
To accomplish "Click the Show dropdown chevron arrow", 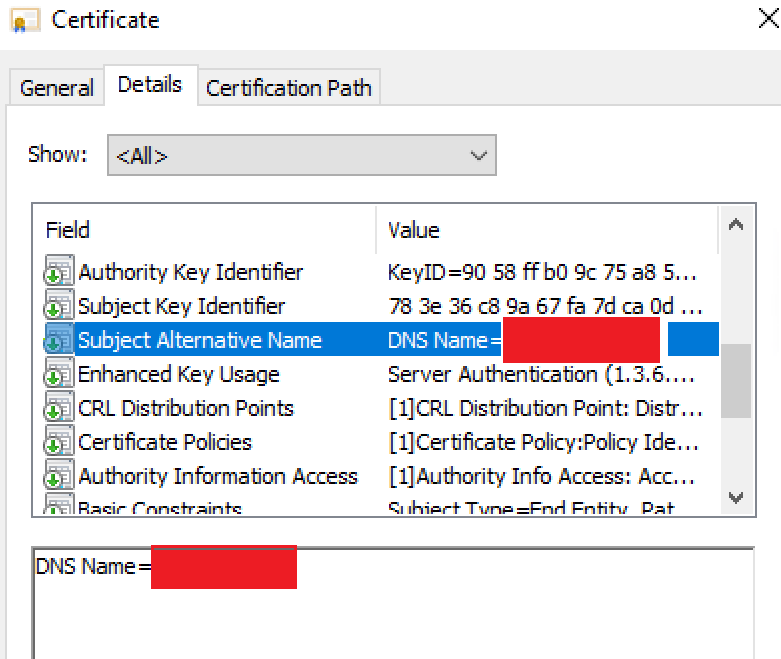I will point(478,155).
